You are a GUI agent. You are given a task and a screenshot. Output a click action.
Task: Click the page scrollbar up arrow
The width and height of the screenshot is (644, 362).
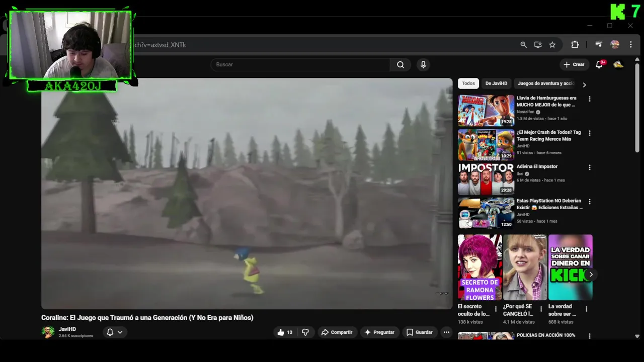point(637,60)
